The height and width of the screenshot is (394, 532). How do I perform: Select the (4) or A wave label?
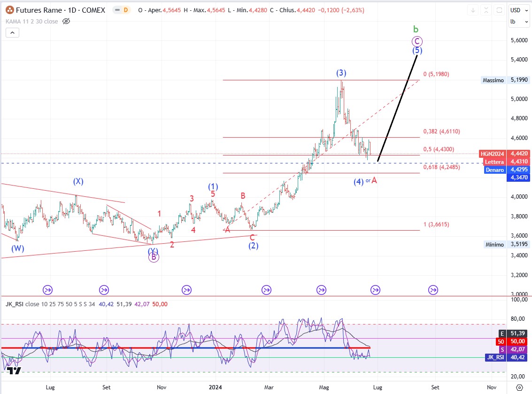pyautogui.click(x=365, y=181)
